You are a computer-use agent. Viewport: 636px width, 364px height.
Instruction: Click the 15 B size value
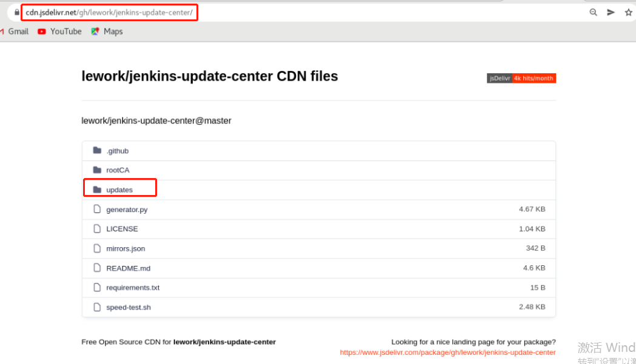click(x=537, y=288)
